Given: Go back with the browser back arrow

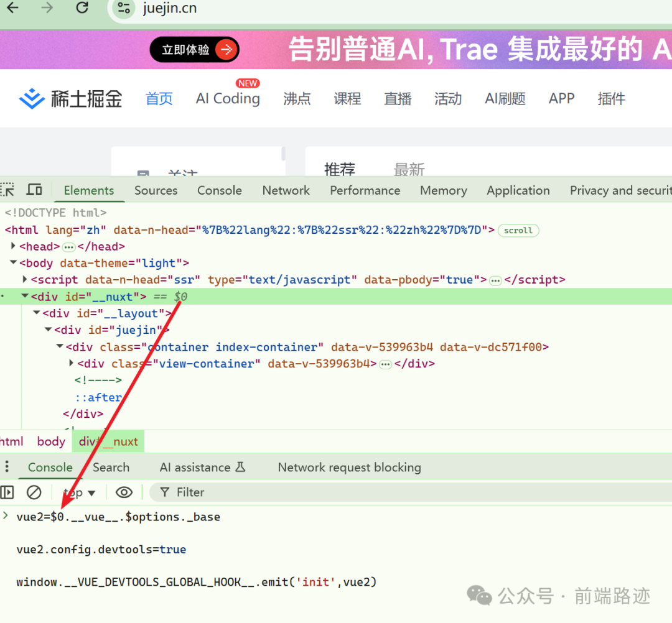Looking at the screenshot, I should (x=13, y=7).
